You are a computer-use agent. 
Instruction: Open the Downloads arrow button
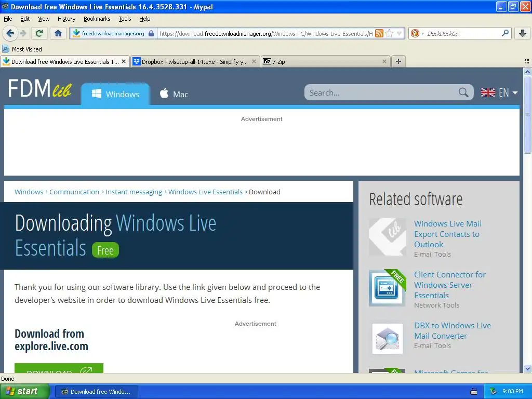coord(523,33)
